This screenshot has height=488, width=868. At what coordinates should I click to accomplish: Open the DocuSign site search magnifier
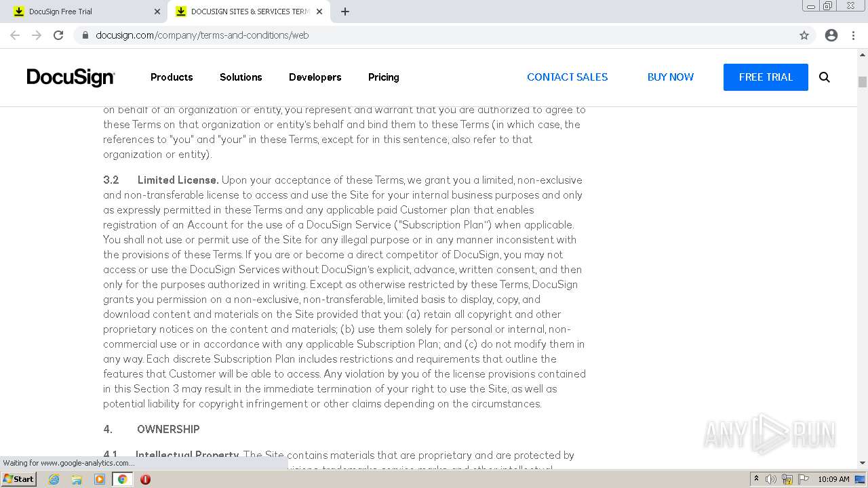pyautogui.click(x=825, y=77)
